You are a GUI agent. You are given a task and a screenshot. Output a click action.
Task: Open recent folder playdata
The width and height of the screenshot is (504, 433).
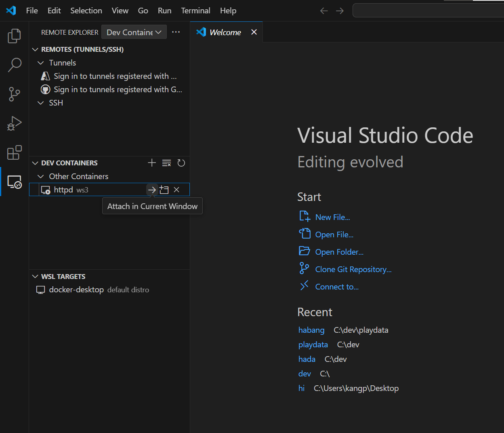[313, 344]
